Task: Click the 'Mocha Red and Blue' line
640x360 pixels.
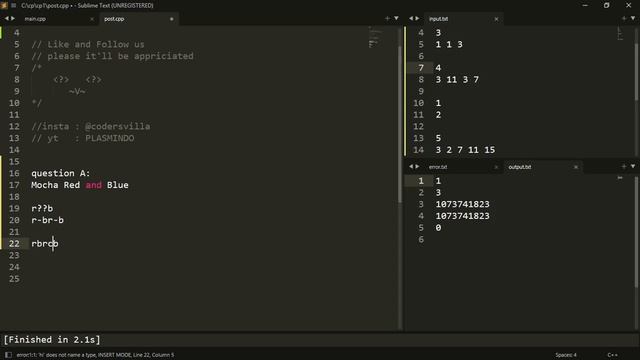Action: [x=80, y=185]
